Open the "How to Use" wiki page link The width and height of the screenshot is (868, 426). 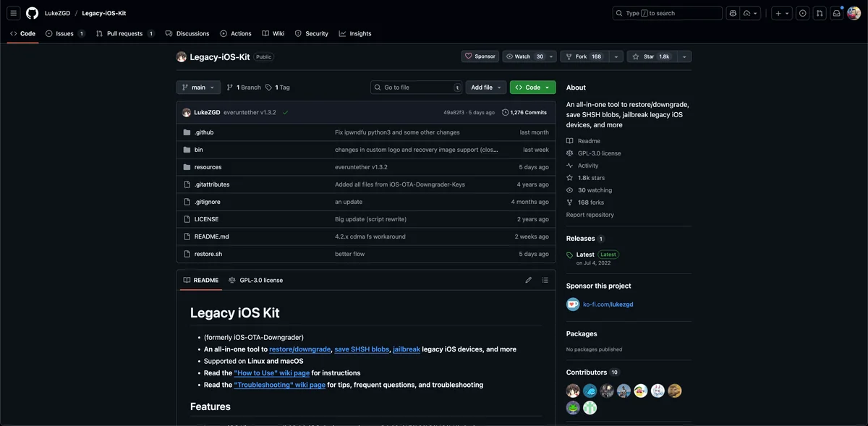[272, 373]
